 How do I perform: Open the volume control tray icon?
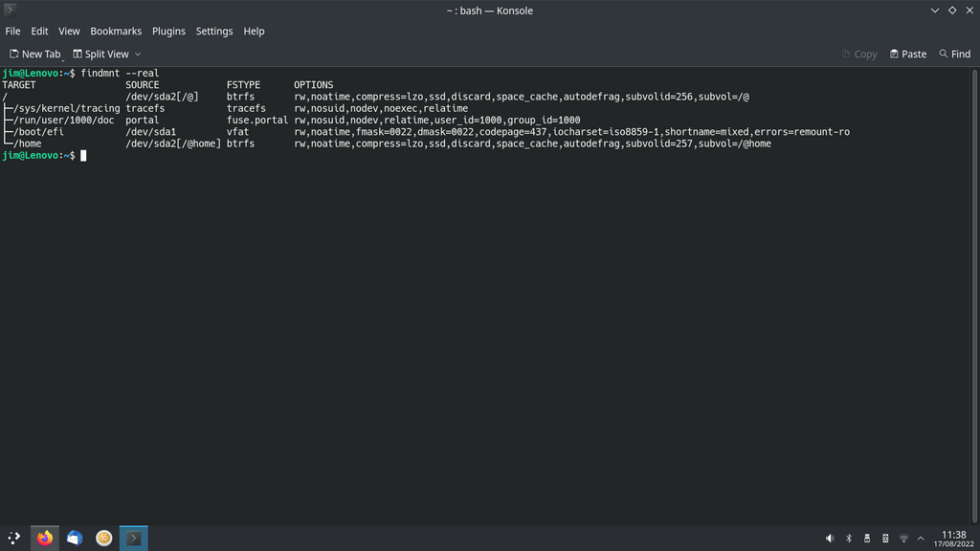click(830, 539)
